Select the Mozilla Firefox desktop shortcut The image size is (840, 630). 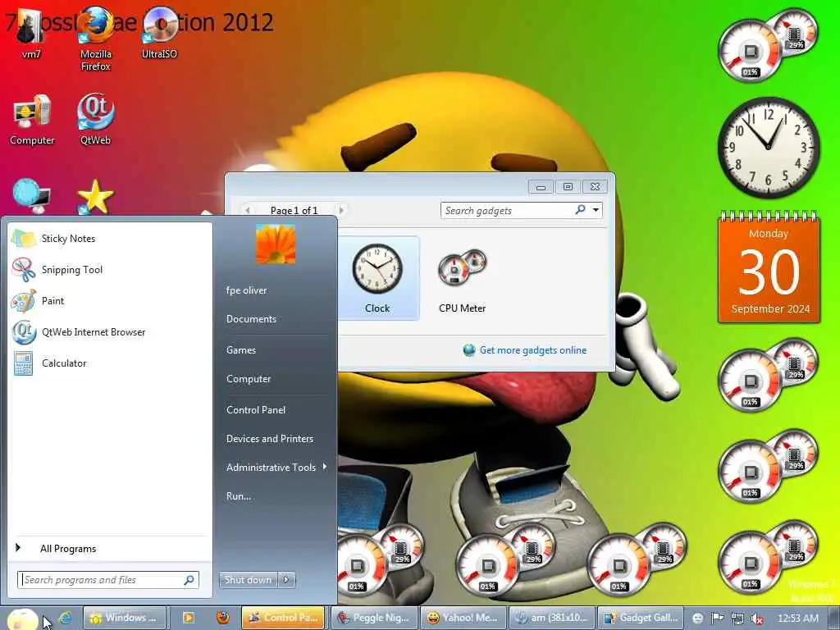pyautogui.click(x=95, y=39)
